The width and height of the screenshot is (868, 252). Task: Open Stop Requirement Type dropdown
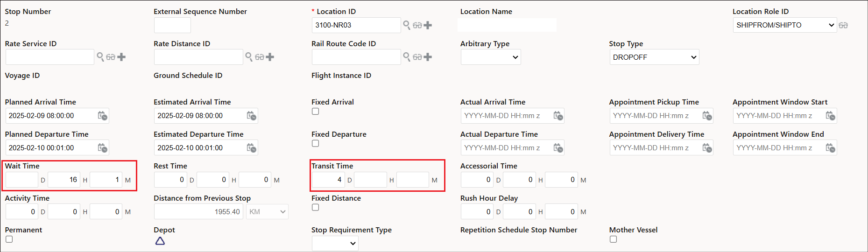click(335, 243)
